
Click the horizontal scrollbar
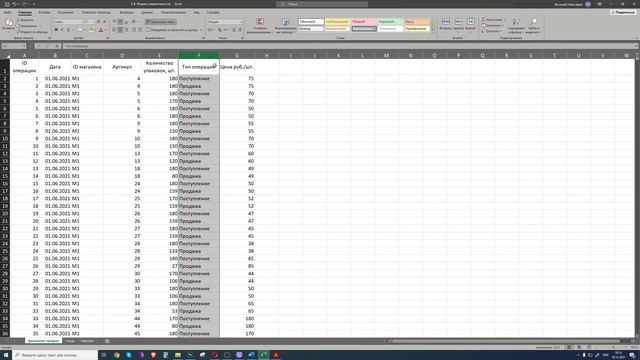click(506, 341)
